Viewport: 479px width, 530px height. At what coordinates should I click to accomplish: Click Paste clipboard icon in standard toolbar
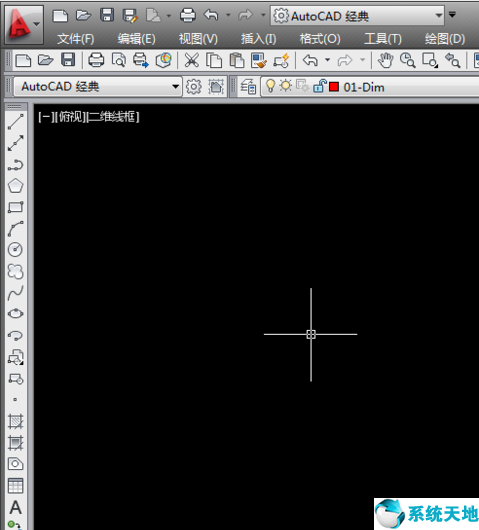tap(237, 61)
